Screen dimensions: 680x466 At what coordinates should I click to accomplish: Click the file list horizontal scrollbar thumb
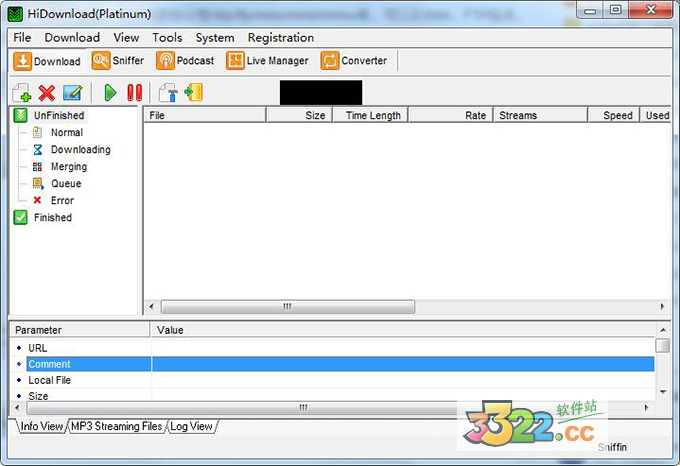288,306
